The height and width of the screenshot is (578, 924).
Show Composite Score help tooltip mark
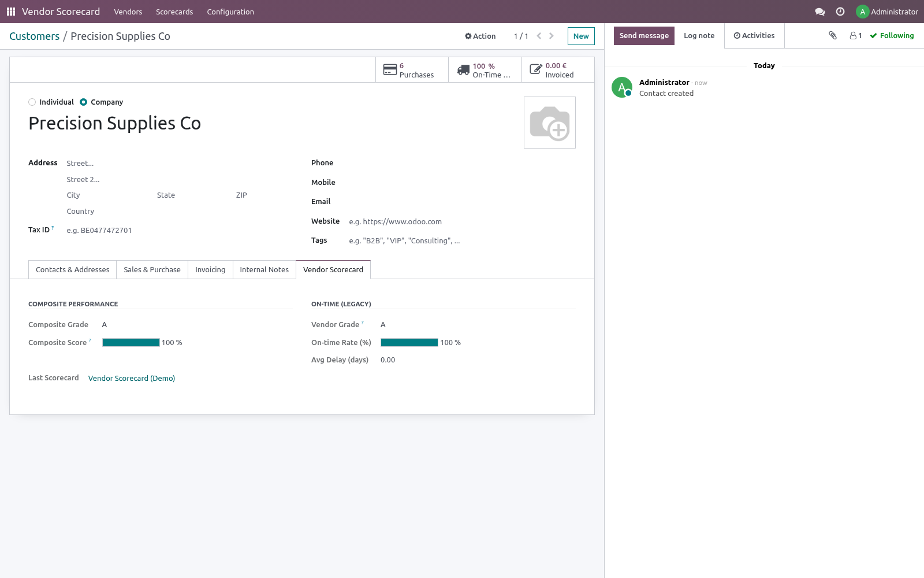90,340
